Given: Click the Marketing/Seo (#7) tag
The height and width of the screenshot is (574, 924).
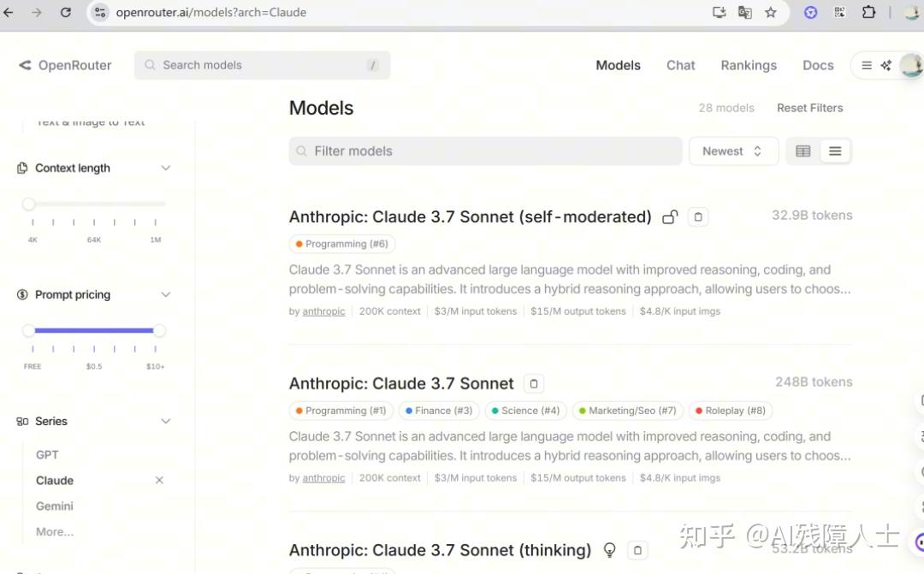Looking at the screenshot, I should [x=628, y=411].
